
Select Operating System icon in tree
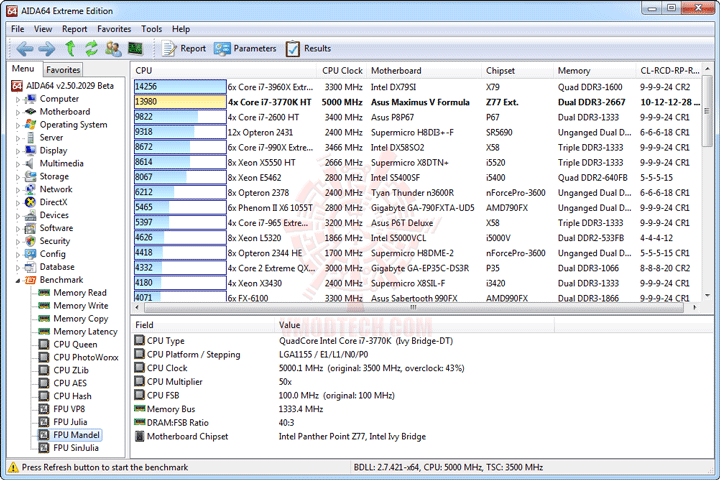(x=31, y=124)
